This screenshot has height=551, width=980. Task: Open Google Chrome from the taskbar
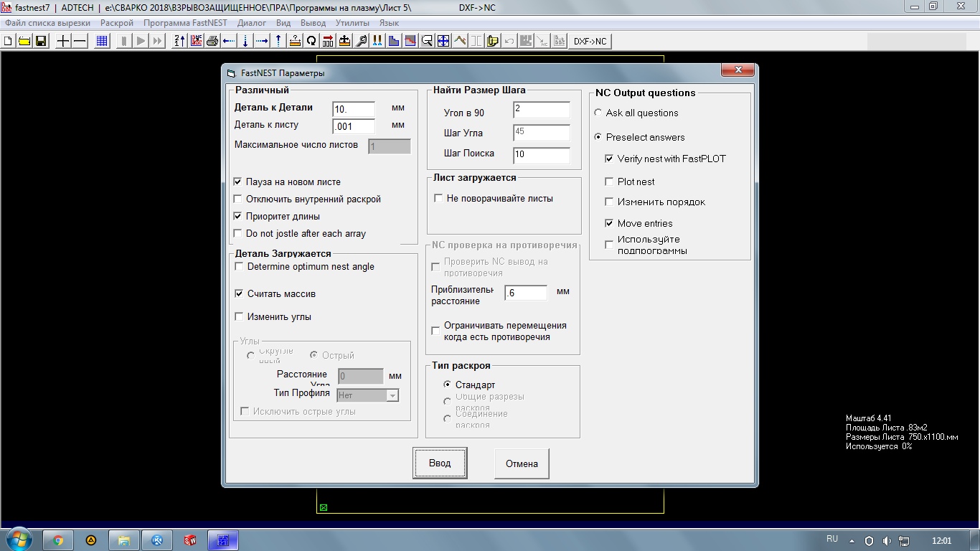pyautogui.click(x=58, y=540)
